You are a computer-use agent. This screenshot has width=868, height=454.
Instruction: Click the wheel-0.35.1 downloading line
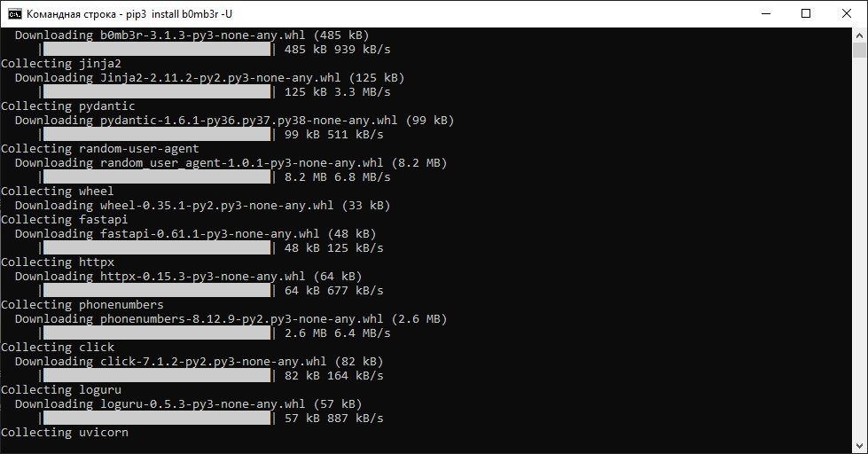[x=202, y=206]
